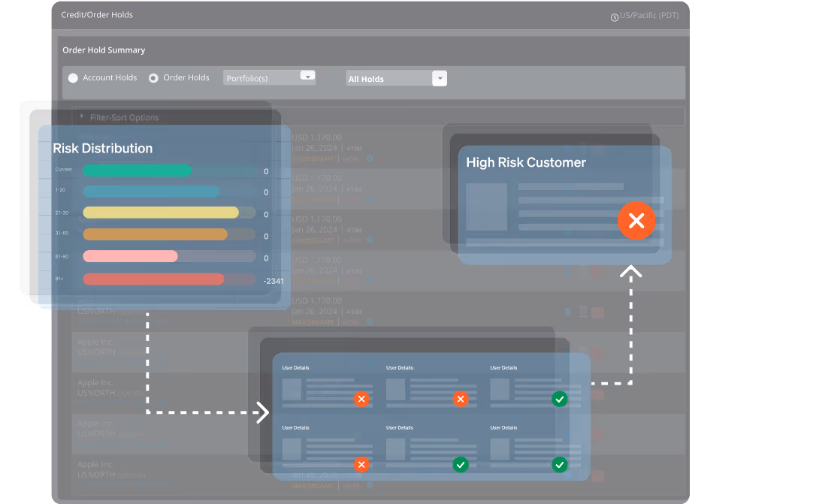
Task: Click the orange 31-60 risk bar
Action: pos(155,234)
